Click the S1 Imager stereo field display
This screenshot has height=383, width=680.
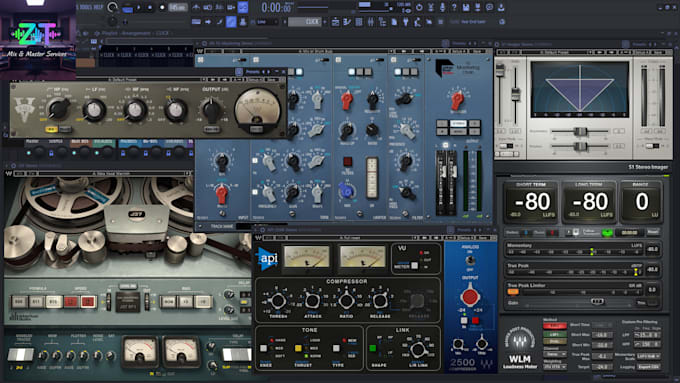tap(580, 89)
